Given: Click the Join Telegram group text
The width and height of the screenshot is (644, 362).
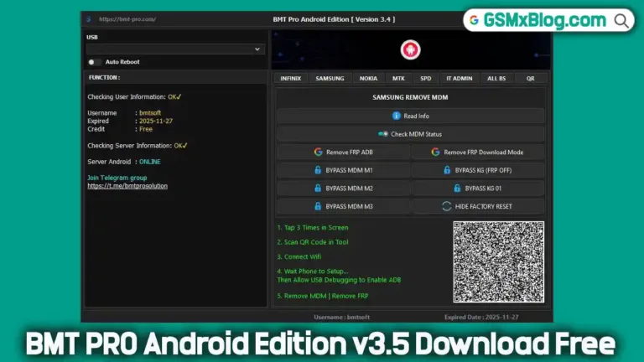Looking at the screenshot, I should (117, 178).
